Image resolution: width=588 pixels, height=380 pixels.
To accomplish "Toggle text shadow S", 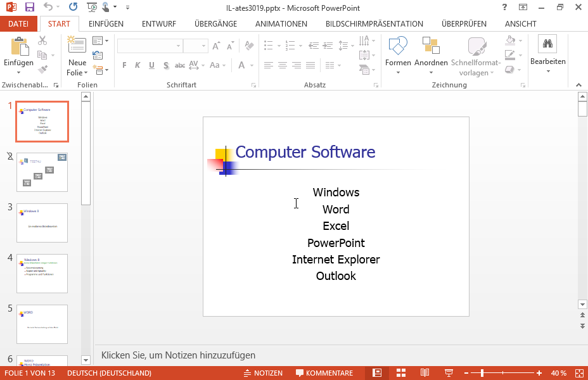I will [166, 66].
